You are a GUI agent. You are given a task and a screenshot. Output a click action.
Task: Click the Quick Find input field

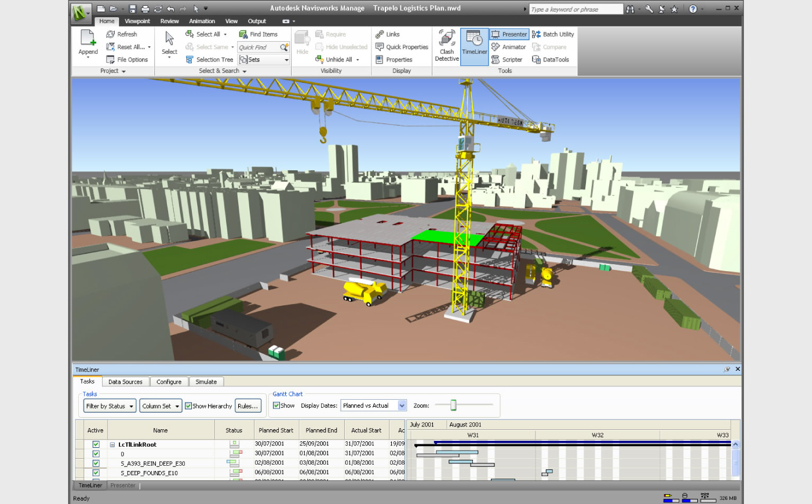click(258, 47)
